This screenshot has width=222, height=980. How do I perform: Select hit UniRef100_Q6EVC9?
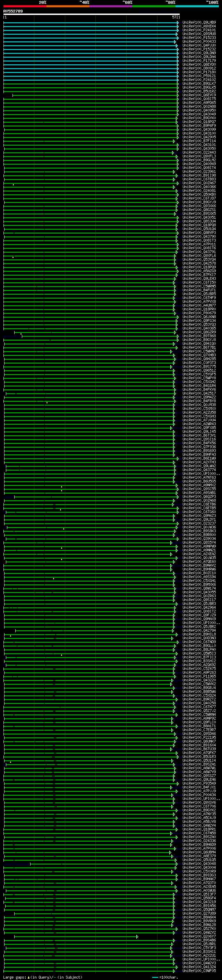pyautogui.click(x=199, y=95)
